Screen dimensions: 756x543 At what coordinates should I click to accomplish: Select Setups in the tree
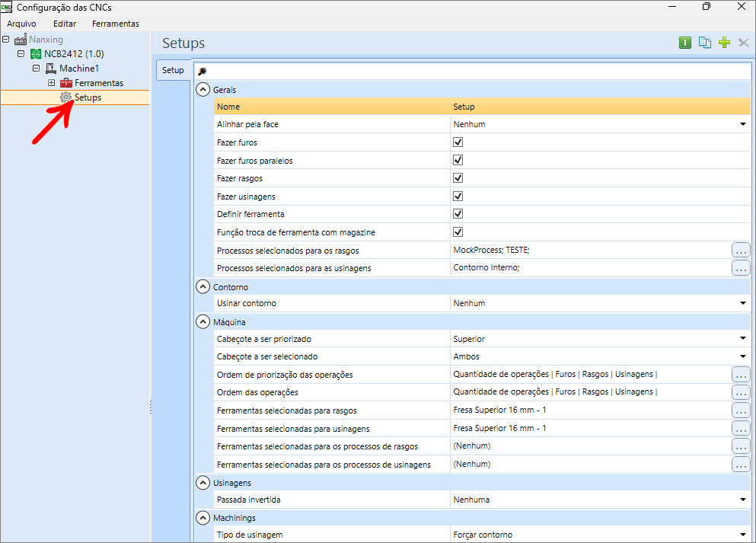[x=88, y=97]
